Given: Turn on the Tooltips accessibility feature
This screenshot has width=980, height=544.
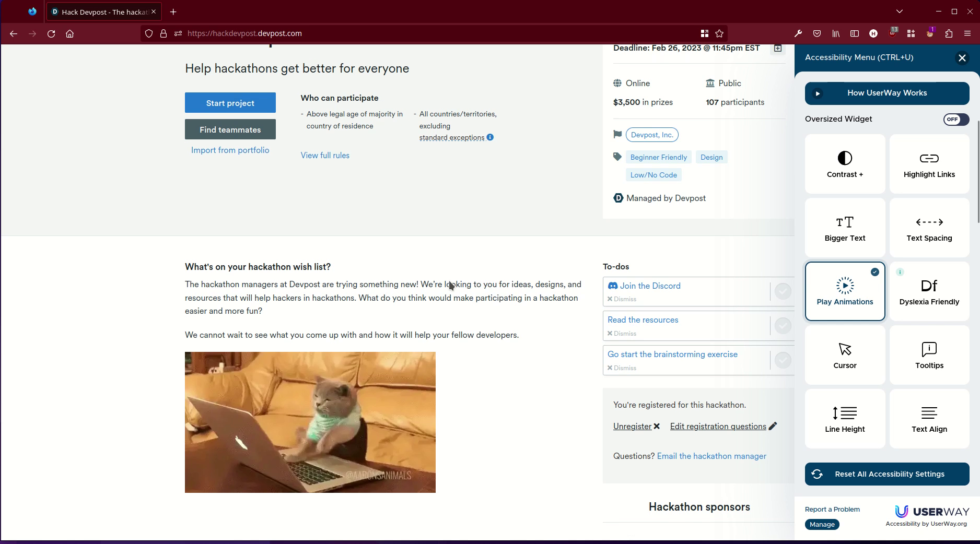Looking at the screenshot, I should (929, 355).
